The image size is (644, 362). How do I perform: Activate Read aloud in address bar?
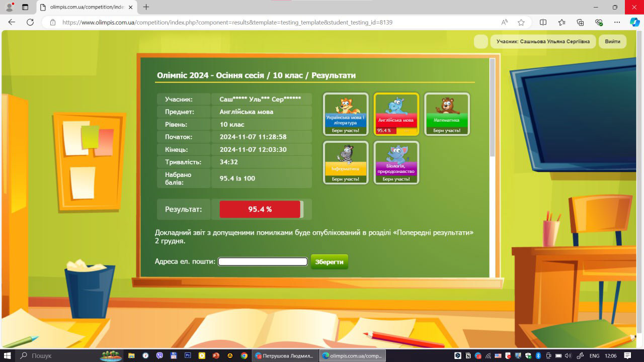[x=505, y=22]
